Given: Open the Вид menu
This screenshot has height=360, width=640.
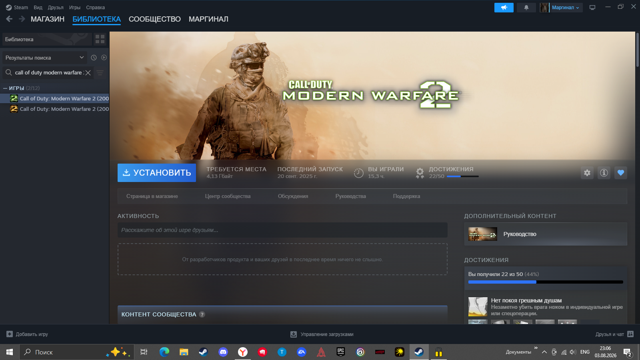Looking at the screenshot, I should tap(38, 7).
